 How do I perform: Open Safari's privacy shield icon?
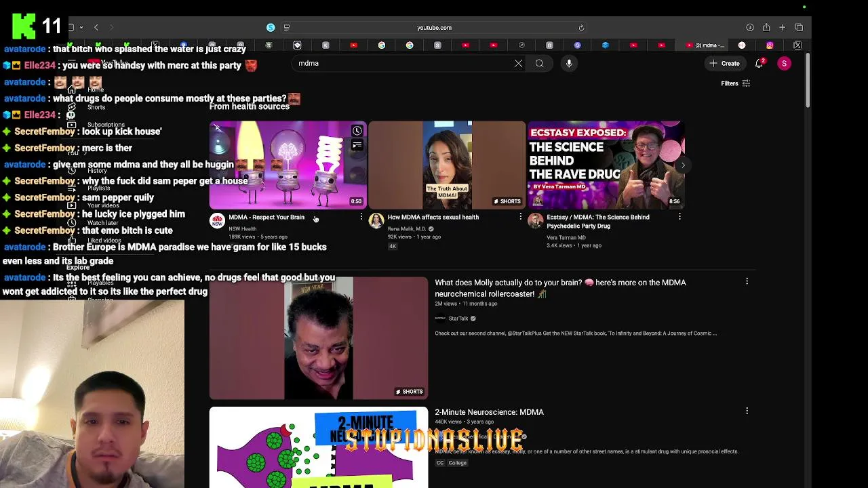(271, 28)
